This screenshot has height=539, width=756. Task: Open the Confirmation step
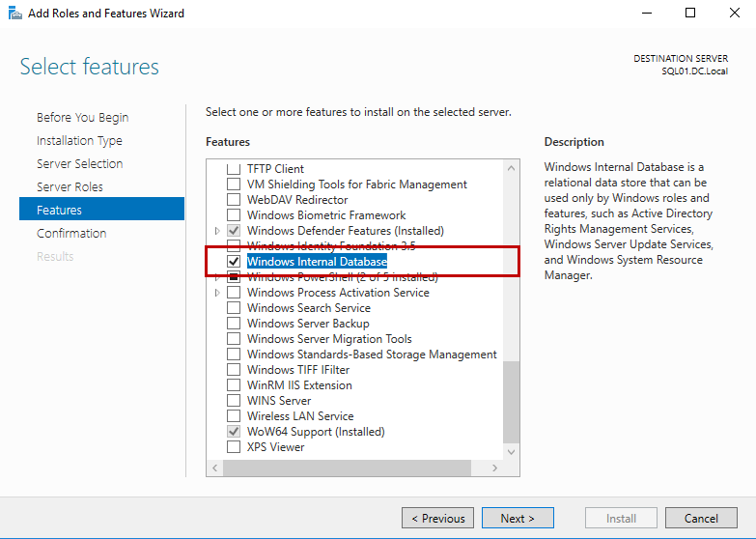[71, 233]
